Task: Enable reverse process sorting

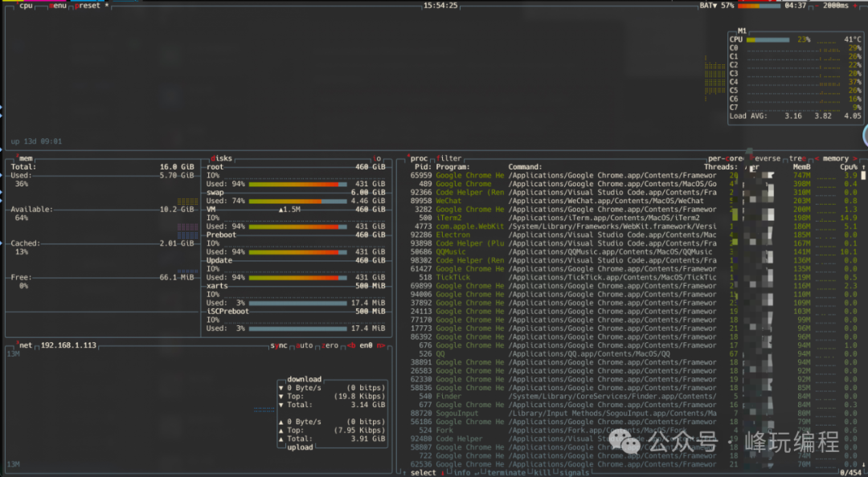Action: point(766,157)
